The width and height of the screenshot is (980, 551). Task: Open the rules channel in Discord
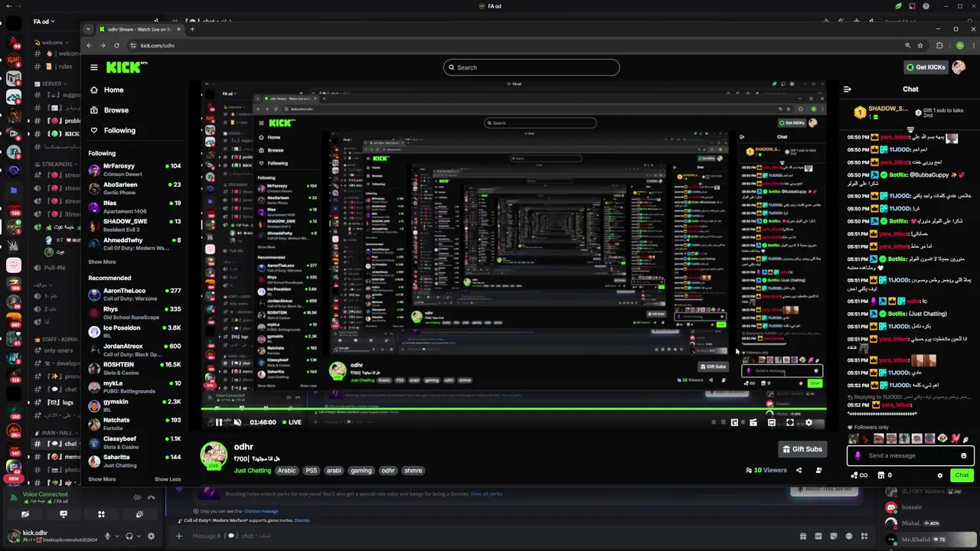58,67
